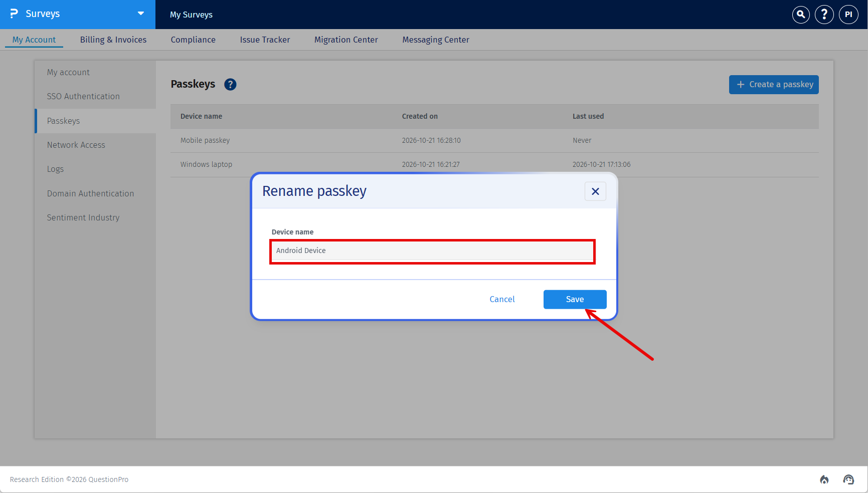868x493 pixels.
Task: Open the Migration Center tab
Action: [x=346, y=40]
